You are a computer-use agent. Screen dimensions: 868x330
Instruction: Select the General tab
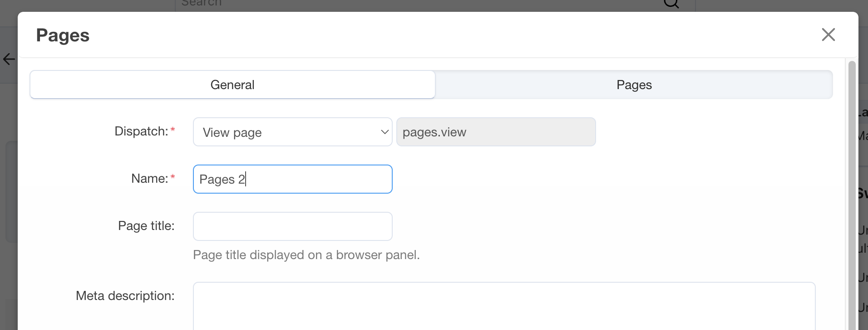coord(232,85)
